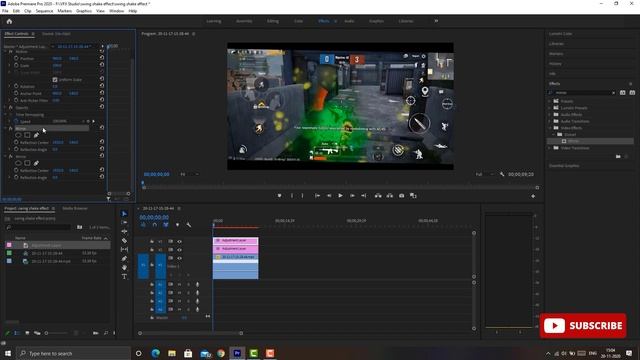Hide the second video track with eye icon
640x360 pixels.
(x=179, y=249)
